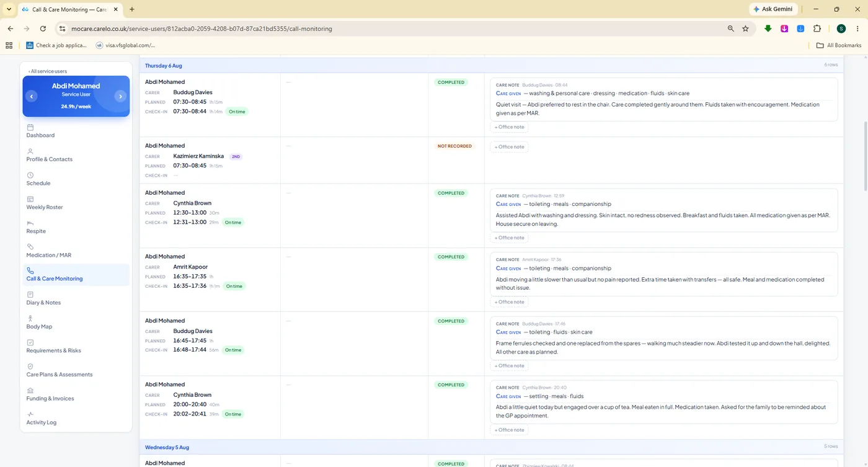View site information icon in address bar
The image size is (868, 467).
click(x=61, y=29)
